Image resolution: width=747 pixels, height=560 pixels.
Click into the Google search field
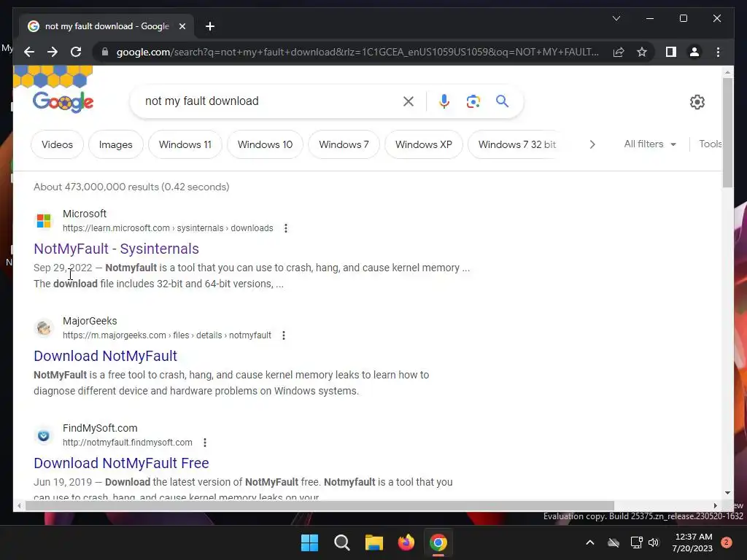271,101
